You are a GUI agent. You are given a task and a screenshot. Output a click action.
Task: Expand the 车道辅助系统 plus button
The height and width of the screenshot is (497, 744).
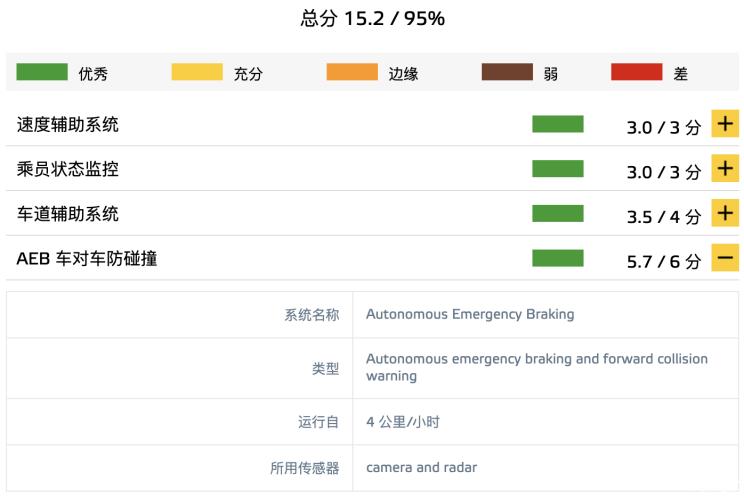point(725,214)
